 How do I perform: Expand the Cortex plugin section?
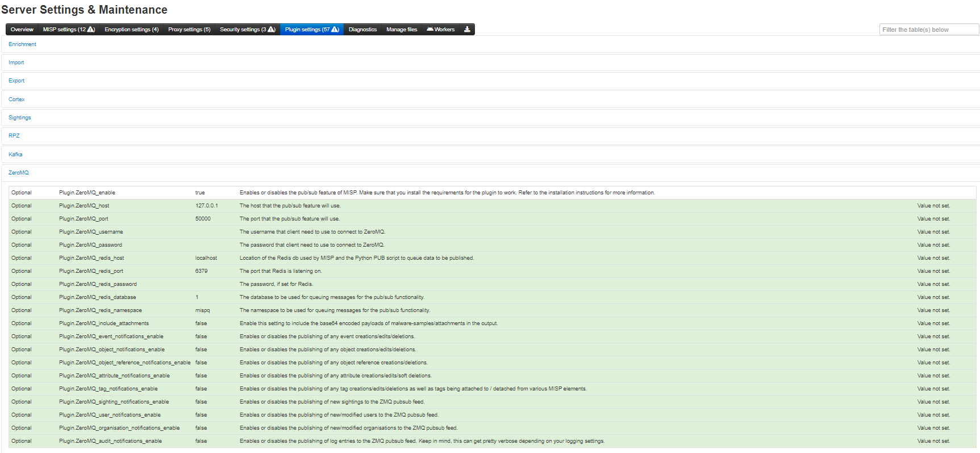16,99
